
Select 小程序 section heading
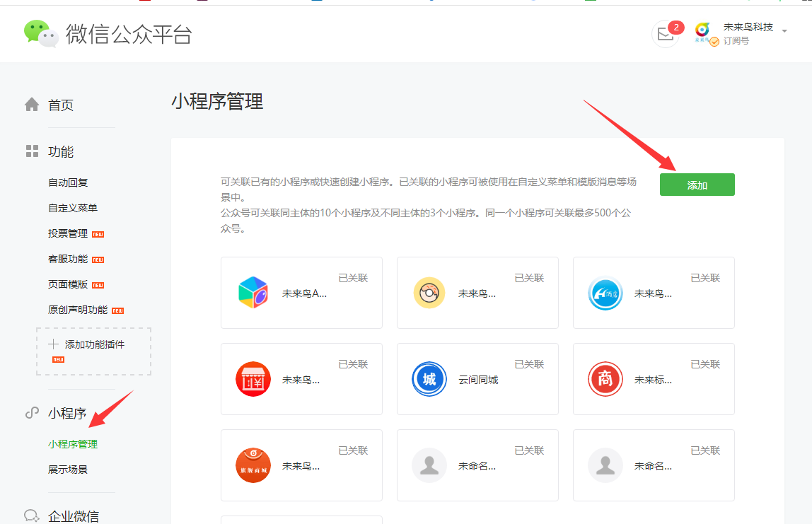click(x=67, y=413)
